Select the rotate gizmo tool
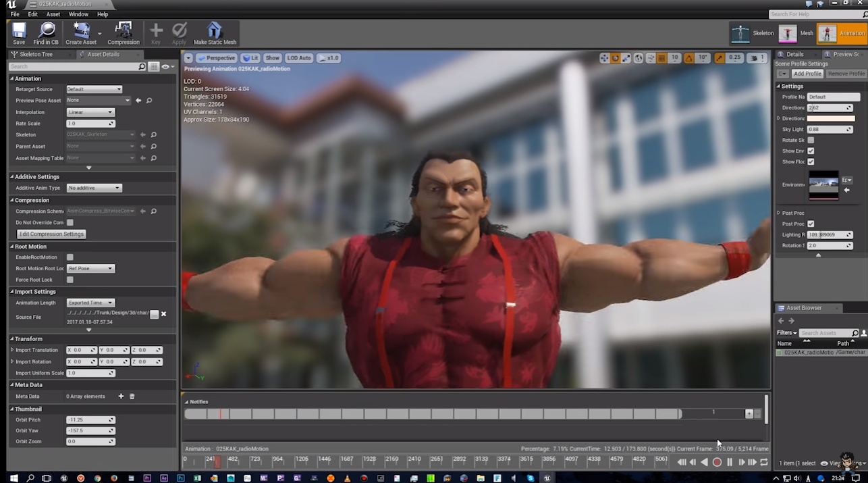This screenshot has width=868, height=483. click(x=616, y=58)
